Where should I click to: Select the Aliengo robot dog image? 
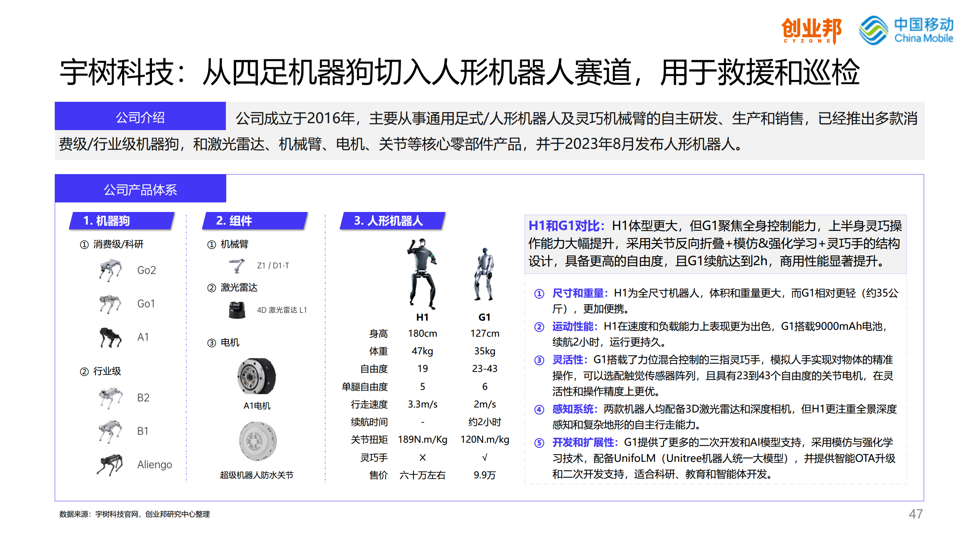click(x=109, y=465)
